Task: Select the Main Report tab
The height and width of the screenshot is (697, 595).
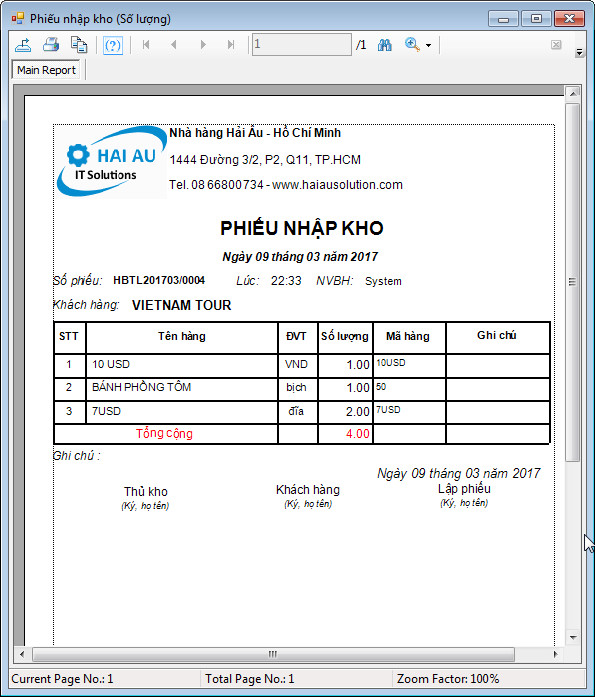Action: point(46,70)
